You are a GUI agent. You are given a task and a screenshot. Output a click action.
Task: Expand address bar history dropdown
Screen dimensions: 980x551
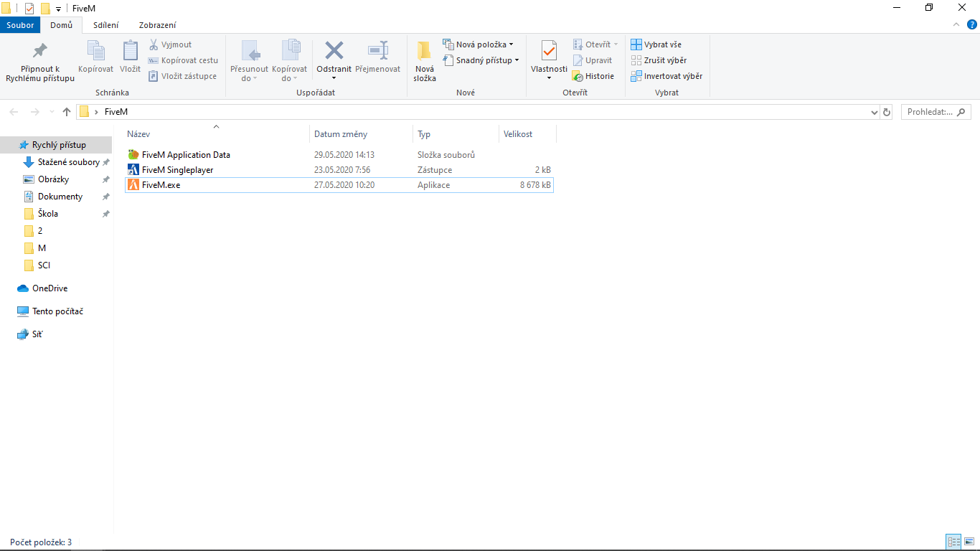pyautogui.click(x=874, y=112)
